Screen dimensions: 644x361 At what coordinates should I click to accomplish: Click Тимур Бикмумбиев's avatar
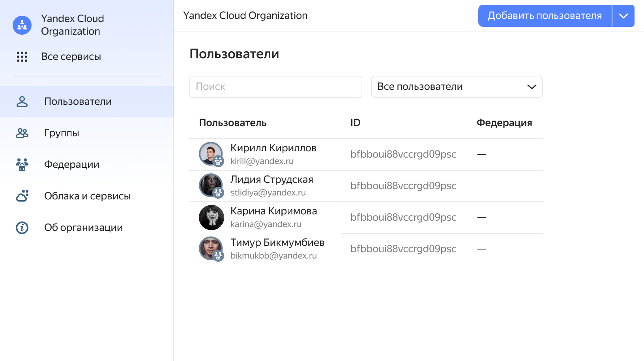coord(211,248)
